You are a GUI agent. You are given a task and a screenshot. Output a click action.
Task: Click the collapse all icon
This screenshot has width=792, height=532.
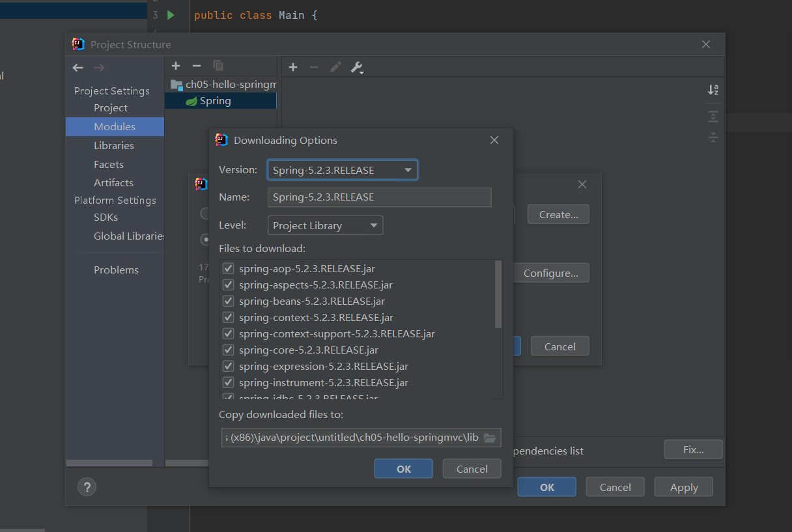(x=713, y=137)
